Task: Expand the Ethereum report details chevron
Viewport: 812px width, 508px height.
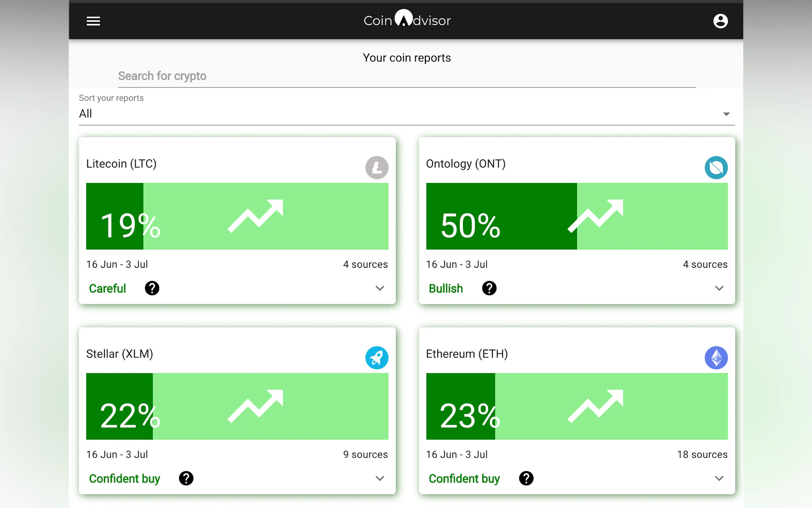Action: [719, 479]
